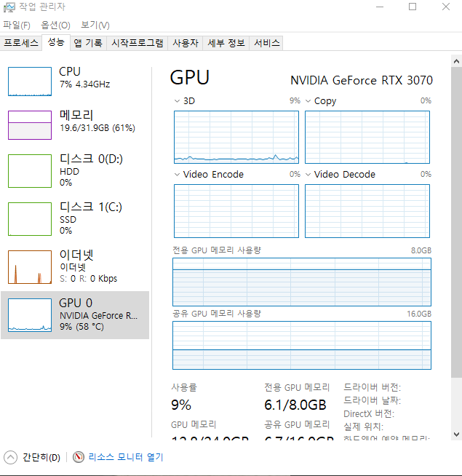
Task: Click the Copy engine usage graph
Action: pos(367,138)
